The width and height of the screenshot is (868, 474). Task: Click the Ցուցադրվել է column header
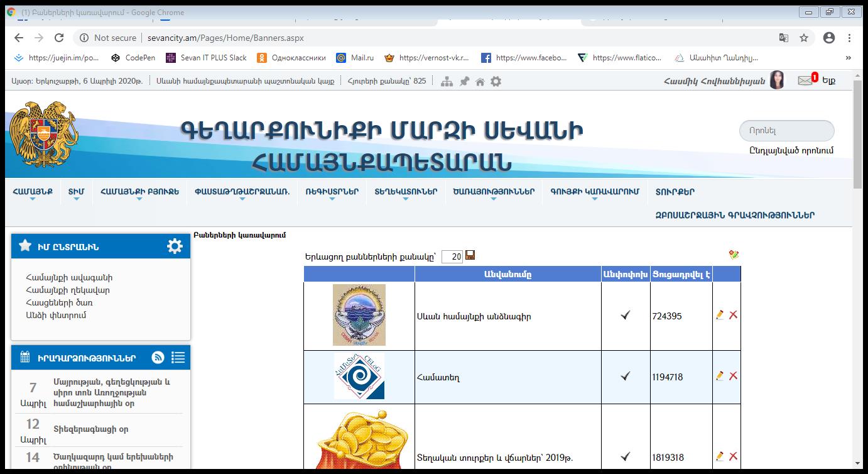(681, 274)
